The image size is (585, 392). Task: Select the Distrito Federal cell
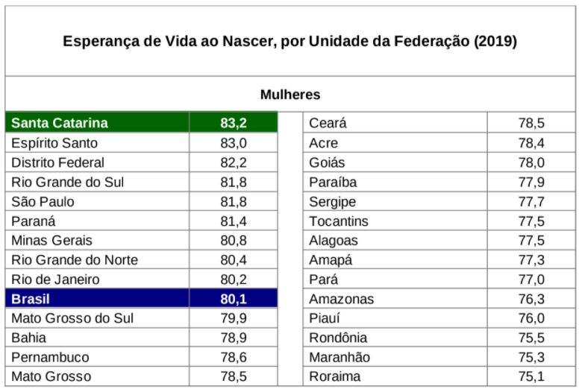tap(97, 162)
